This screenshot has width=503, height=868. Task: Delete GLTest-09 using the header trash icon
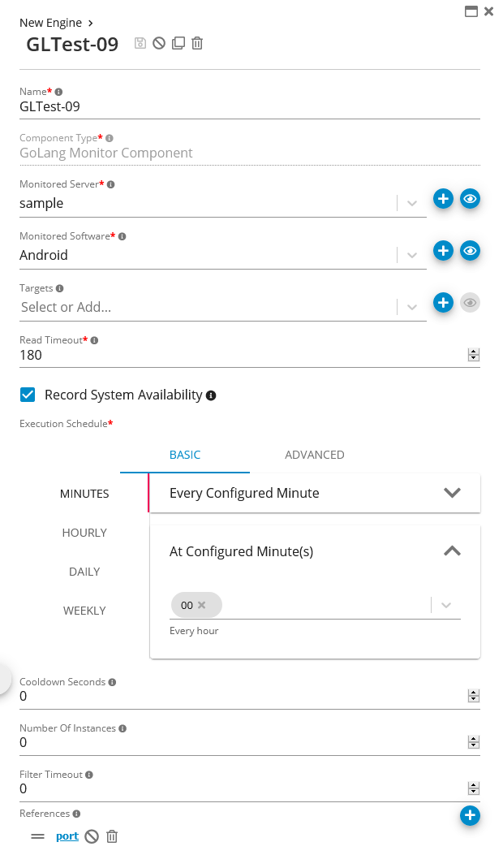click(197, 43)
